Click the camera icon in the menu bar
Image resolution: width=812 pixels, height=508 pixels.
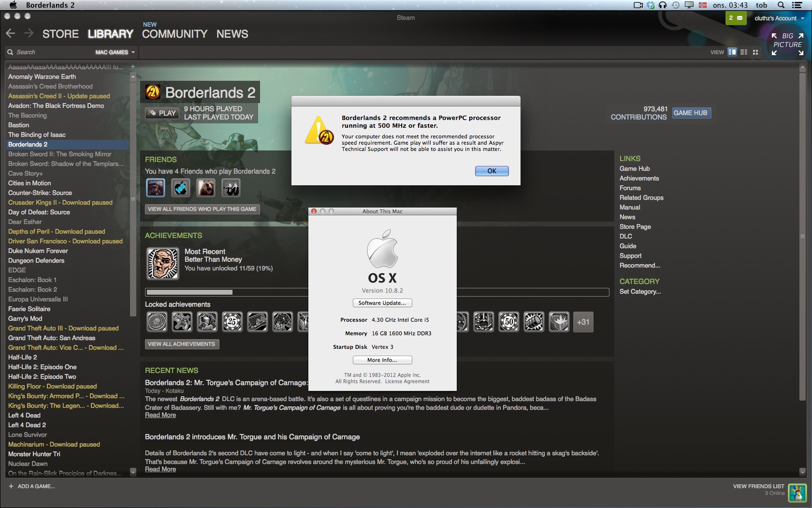(x=638, y=5)
